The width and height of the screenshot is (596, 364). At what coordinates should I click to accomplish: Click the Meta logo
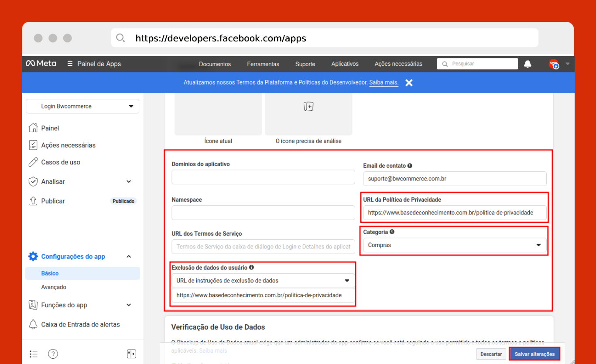(41, 64)
